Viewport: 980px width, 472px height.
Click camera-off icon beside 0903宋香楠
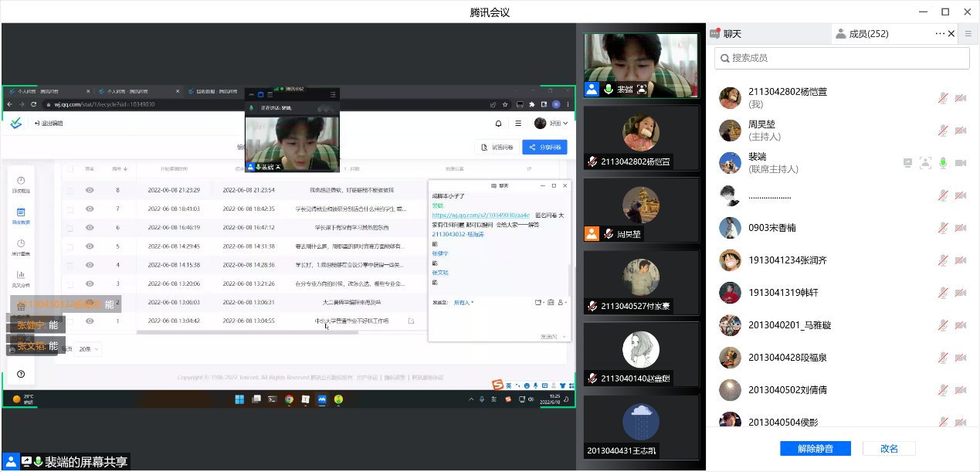tap(961, 228)
